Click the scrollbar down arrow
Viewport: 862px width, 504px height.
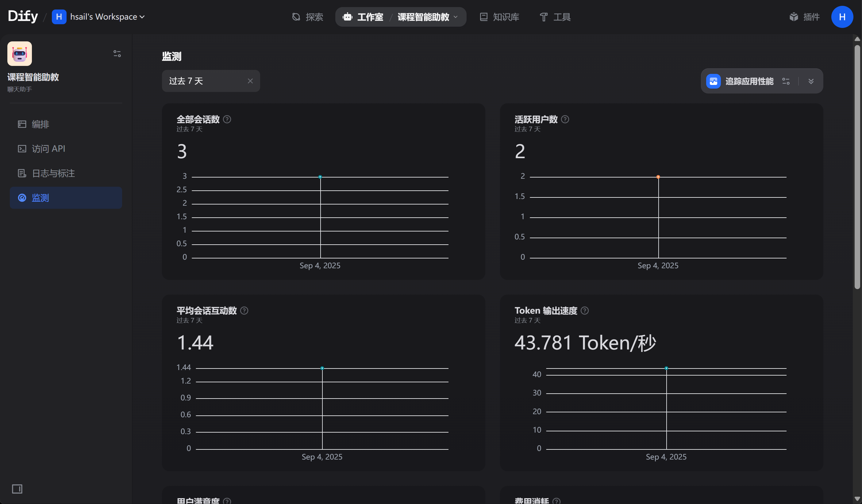(x=857, y=499)
